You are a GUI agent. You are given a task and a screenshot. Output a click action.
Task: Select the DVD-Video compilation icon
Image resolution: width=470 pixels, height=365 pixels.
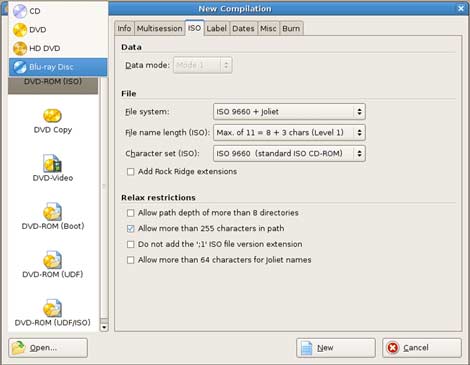pyautogui.click(x=52, y=163)
